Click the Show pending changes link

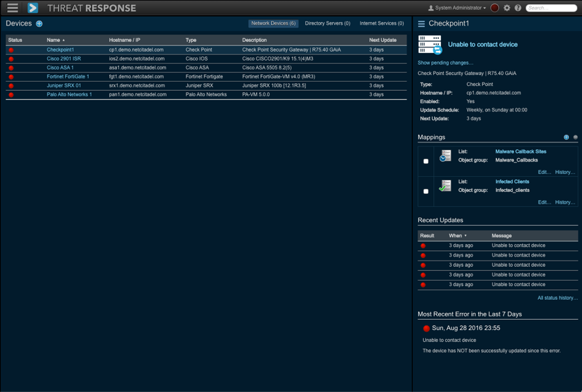point(445,63)
